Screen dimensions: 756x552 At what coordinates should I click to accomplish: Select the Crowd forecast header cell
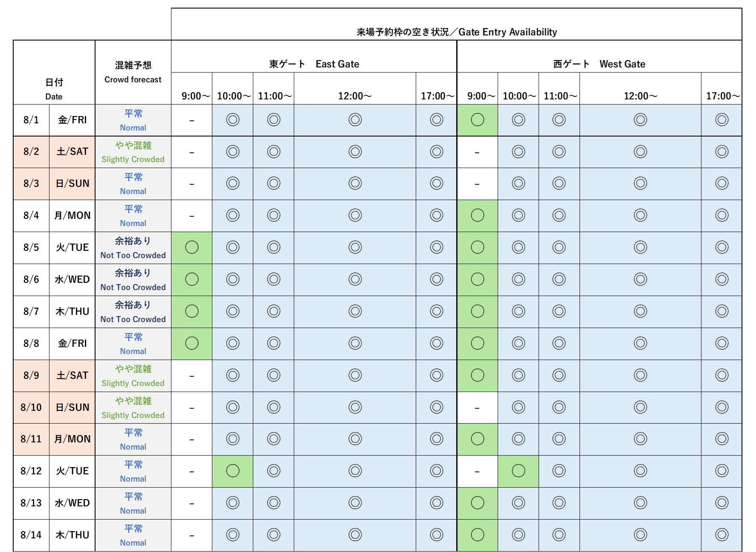point(133,72)
